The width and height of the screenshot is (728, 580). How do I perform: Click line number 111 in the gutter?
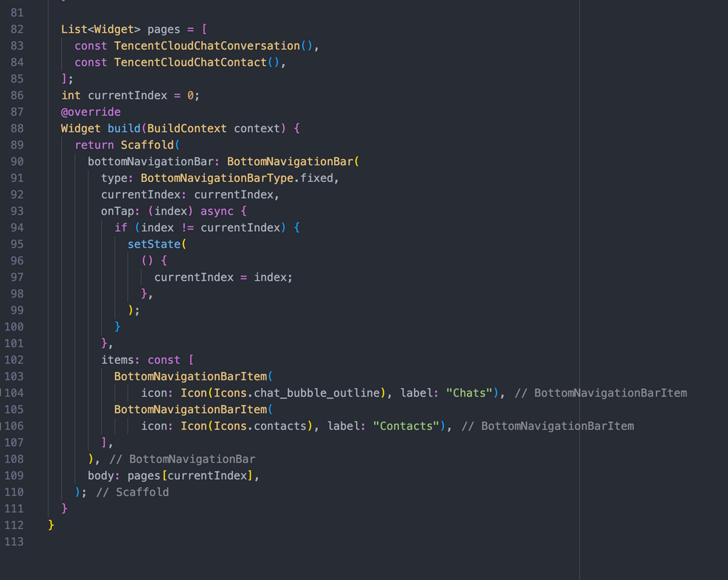click(x=14, y=508)
